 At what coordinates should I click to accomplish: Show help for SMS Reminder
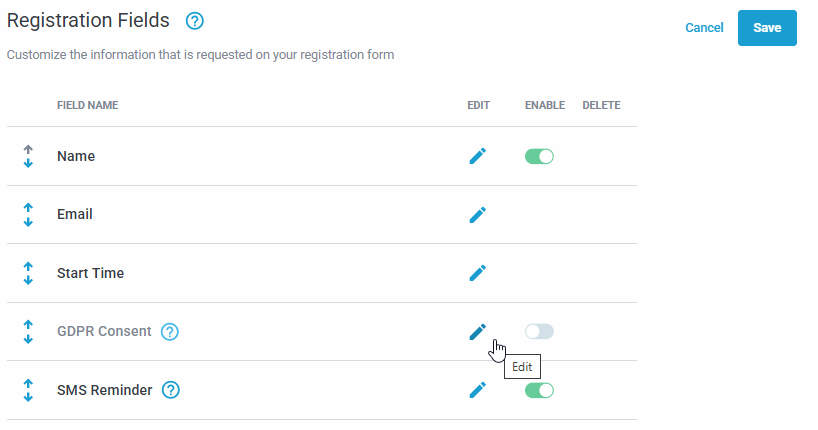[171, 390]
